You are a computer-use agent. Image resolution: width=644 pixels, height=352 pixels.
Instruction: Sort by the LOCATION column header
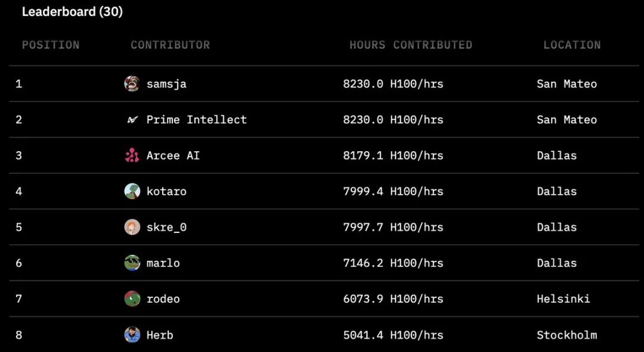[x=572, y=45]
